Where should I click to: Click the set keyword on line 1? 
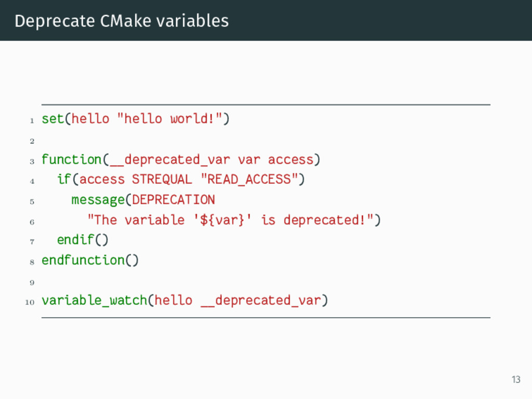tap(52, 119)
